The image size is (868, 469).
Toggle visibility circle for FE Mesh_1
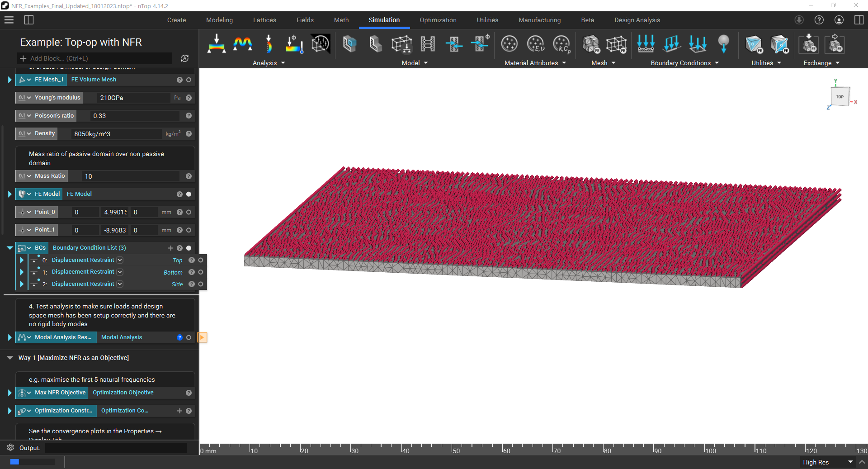pyautogui.click(x=189, y=80)
